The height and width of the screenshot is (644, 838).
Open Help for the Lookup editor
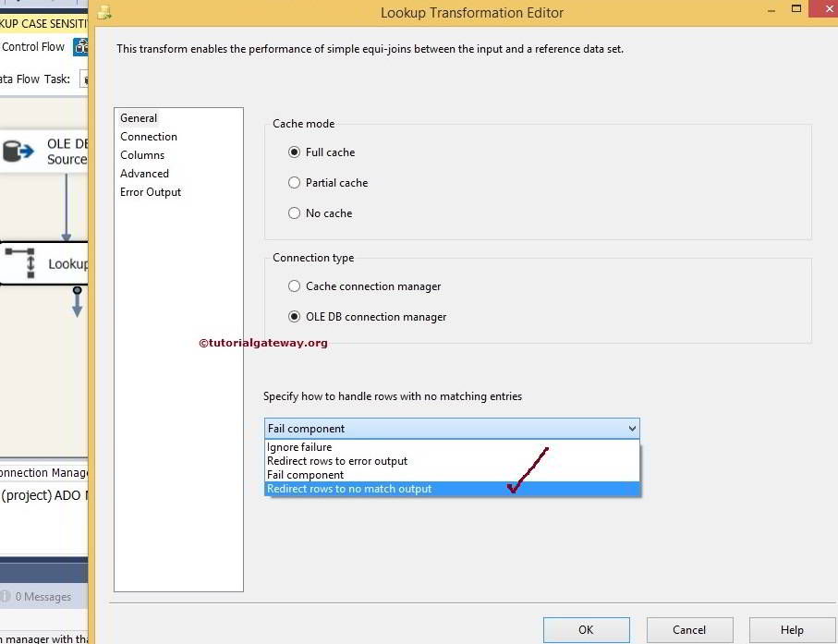(x=792, y=629)
